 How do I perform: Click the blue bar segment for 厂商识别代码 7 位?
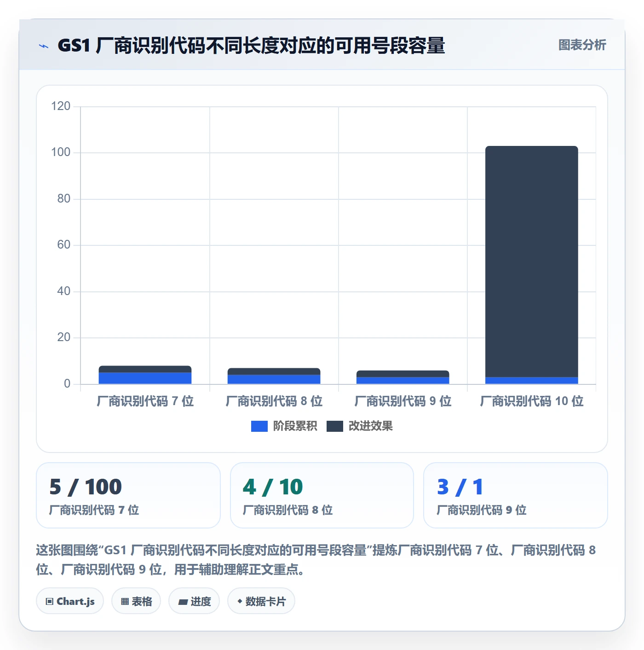coord(145,378)
